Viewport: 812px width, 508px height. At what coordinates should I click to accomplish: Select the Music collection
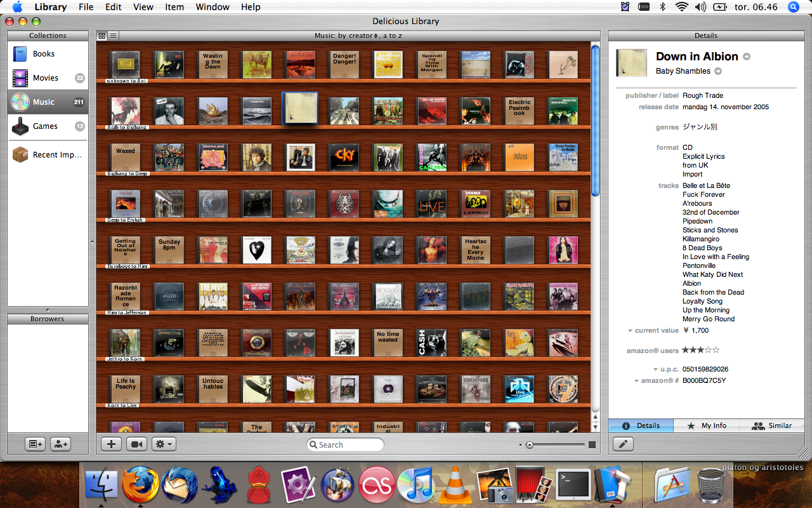(48, 102)
